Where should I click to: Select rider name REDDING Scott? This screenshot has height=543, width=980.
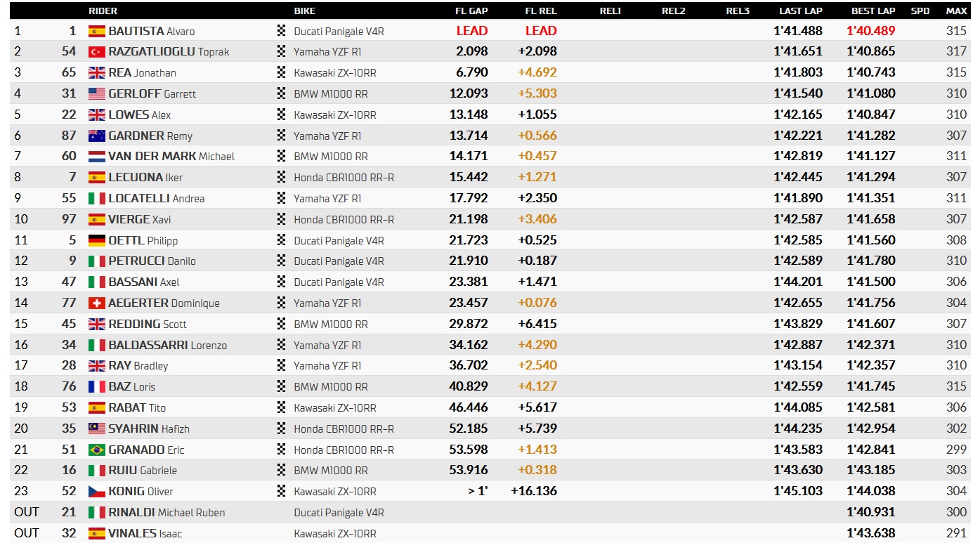(148, 324)
